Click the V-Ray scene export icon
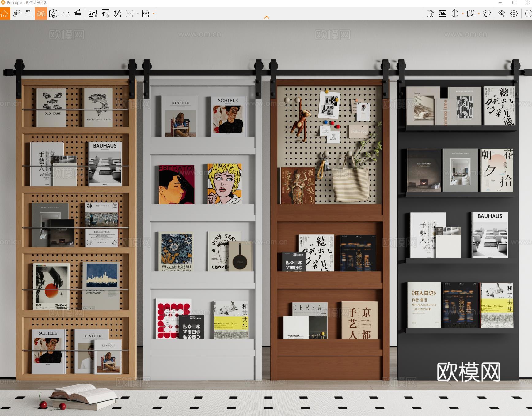The width and height of the screenshot is (532, 416). pyautogui.click(x=117, y=13)
